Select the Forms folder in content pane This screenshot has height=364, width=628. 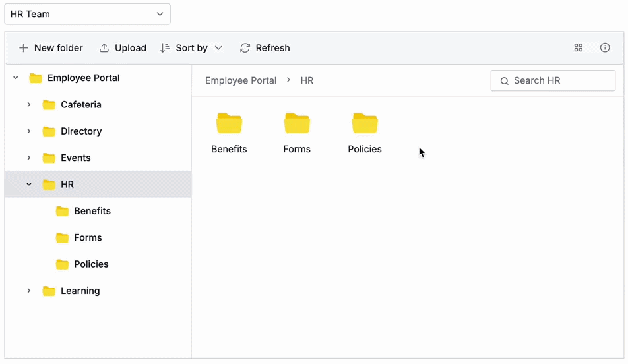[x=297, y=133]
